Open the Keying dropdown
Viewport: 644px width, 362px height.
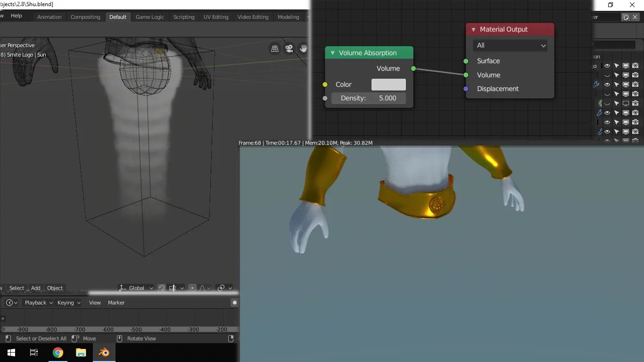(x=69, y=303)
